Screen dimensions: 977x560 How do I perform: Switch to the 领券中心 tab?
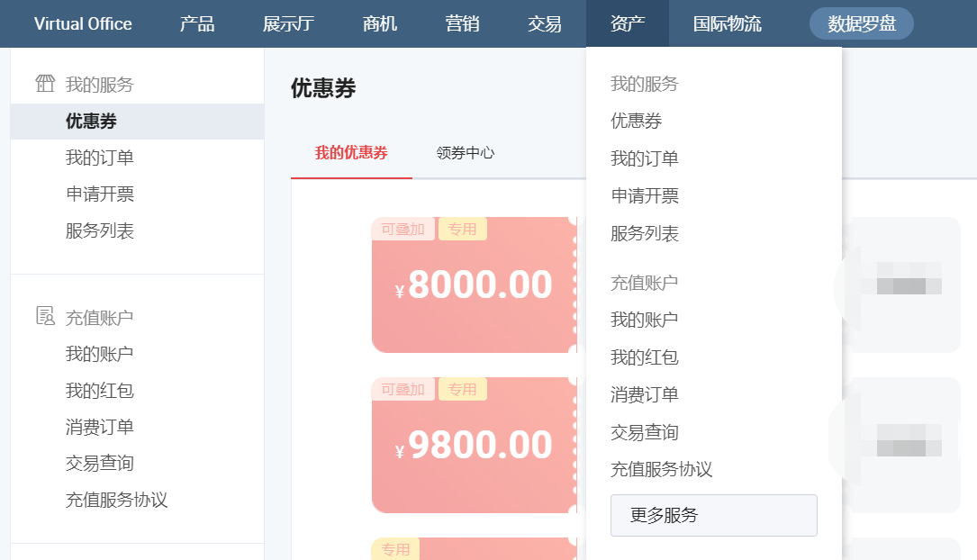click(x=466, y=153)
